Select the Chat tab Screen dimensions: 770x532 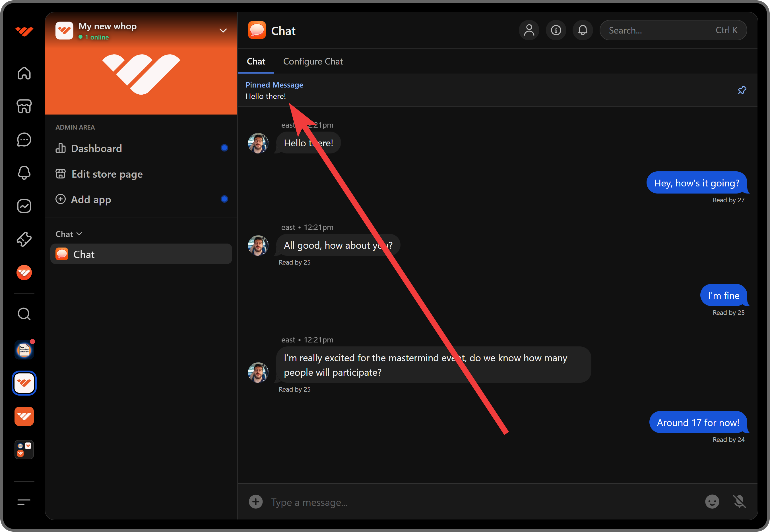point(256,61)
